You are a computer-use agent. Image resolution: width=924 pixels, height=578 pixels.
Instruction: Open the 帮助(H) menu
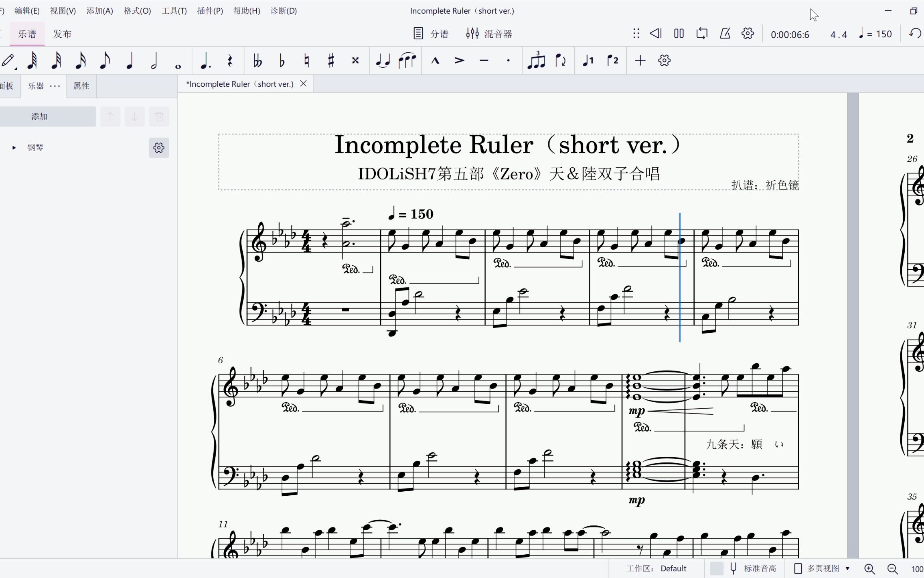247,11
